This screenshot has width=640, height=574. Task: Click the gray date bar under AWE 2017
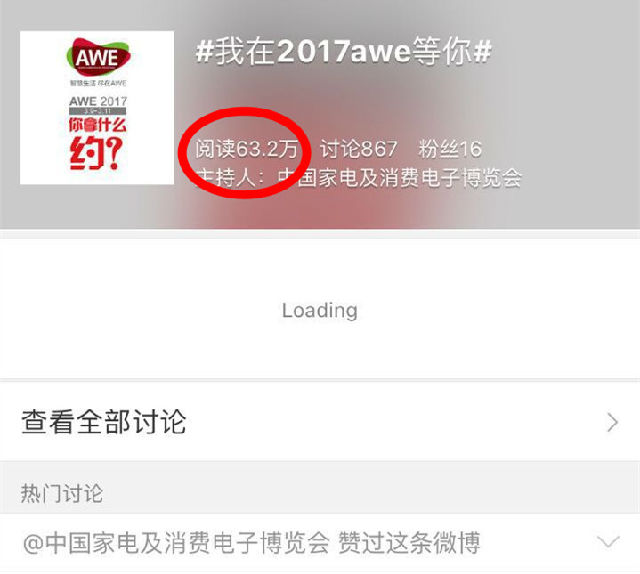click(98, 111)
